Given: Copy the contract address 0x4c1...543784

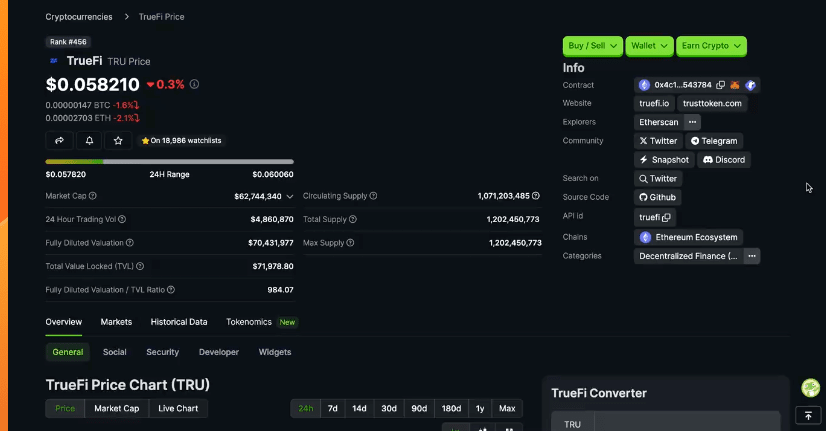Looking at the screenshot, I should coord(721,85).
